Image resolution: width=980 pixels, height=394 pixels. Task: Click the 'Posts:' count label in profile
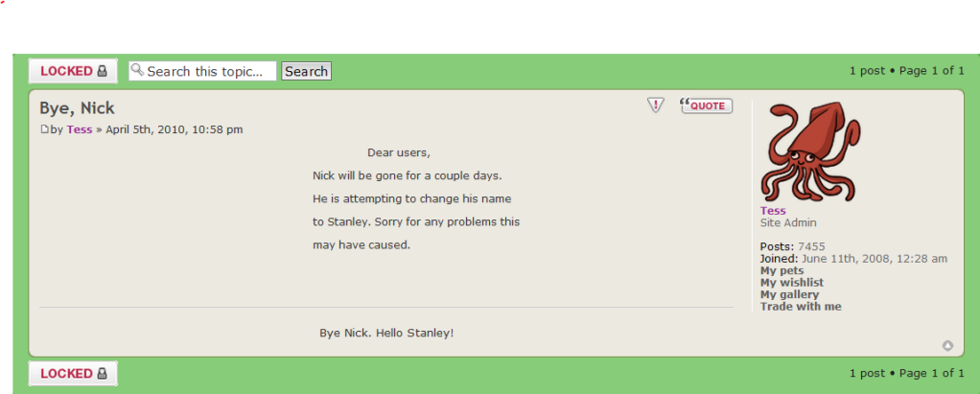pyautogui.click(x=777, y=246)
